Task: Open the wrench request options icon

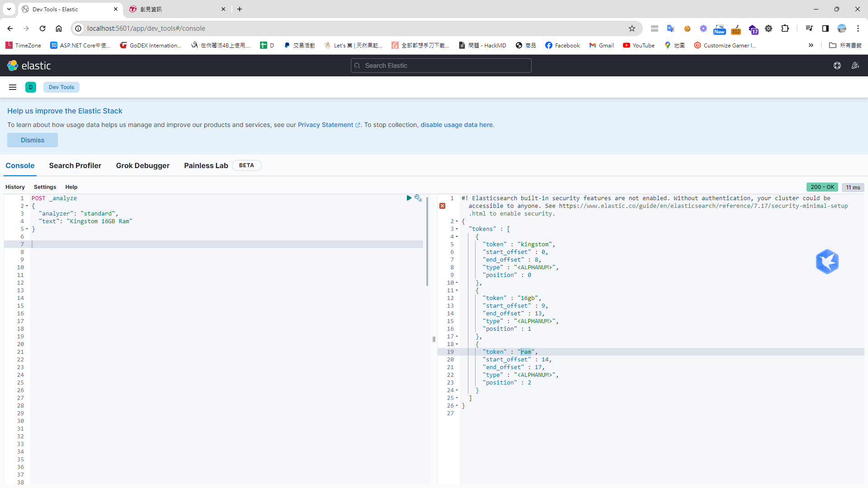Action: point(418,198)
